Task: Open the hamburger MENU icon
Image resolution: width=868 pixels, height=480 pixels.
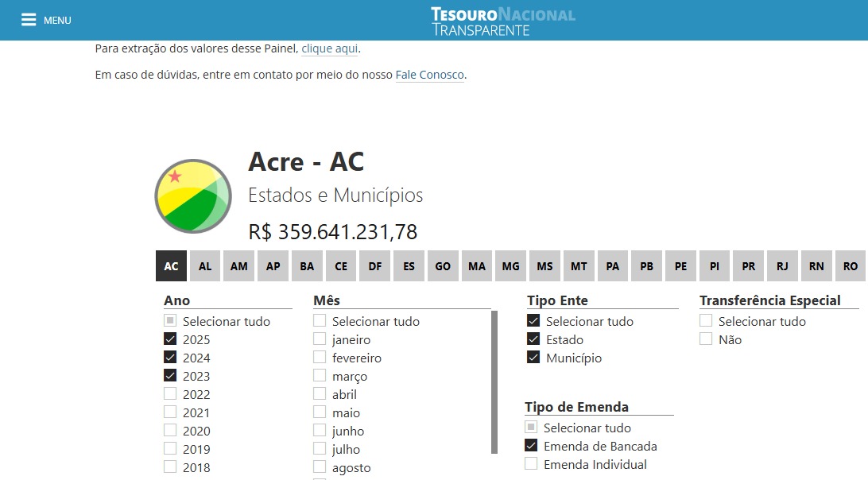Action: (29, 20)
